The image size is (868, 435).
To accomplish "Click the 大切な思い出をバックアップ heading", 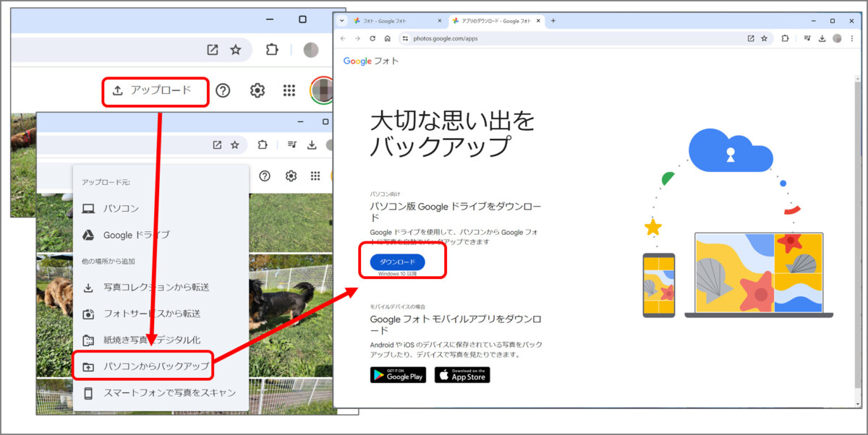I will click(451, 133).
